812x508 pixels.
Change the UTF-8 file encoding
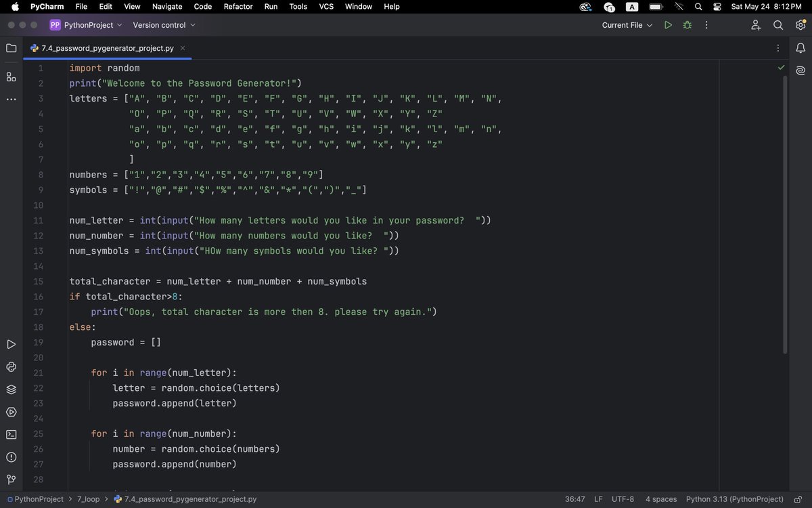click(x=623, y=499)
